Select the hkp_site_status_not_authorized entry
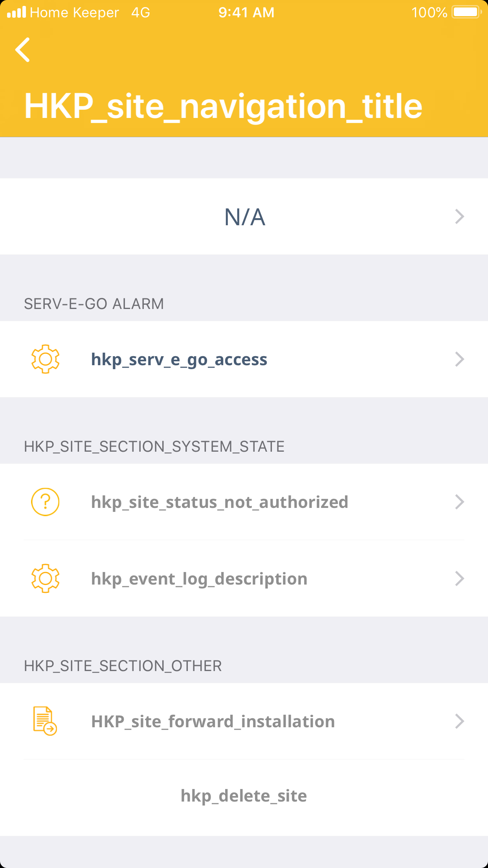The height and width of the screenshot is (868, 488). coord(220,502)
